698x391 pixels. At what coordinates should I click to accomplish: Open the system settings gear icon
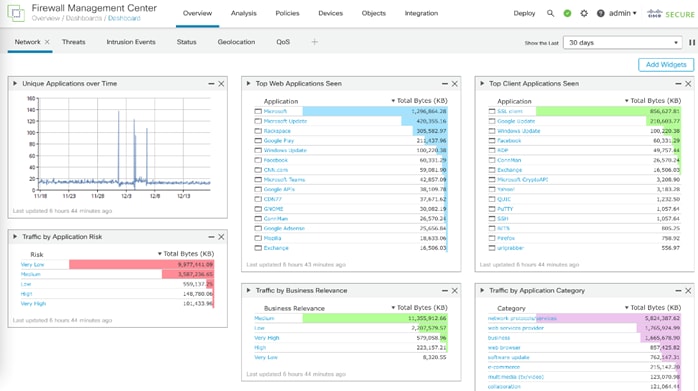tap(584, 13)
